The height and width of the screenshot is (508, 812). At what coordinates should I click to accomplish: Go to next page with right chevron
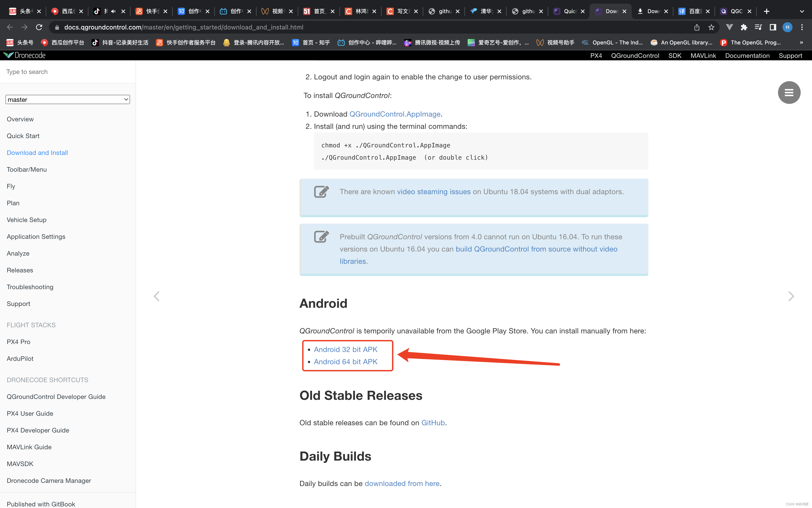click(x=791, y=296)
